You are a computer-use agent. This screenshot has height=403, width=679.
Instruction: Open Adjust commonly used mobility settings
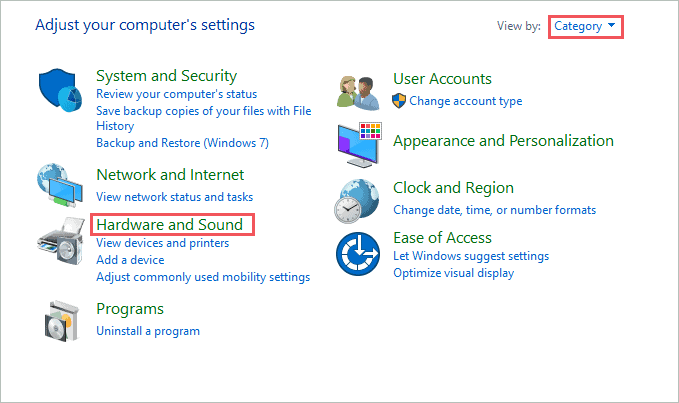pyautogui.click(x=203, y=277)
